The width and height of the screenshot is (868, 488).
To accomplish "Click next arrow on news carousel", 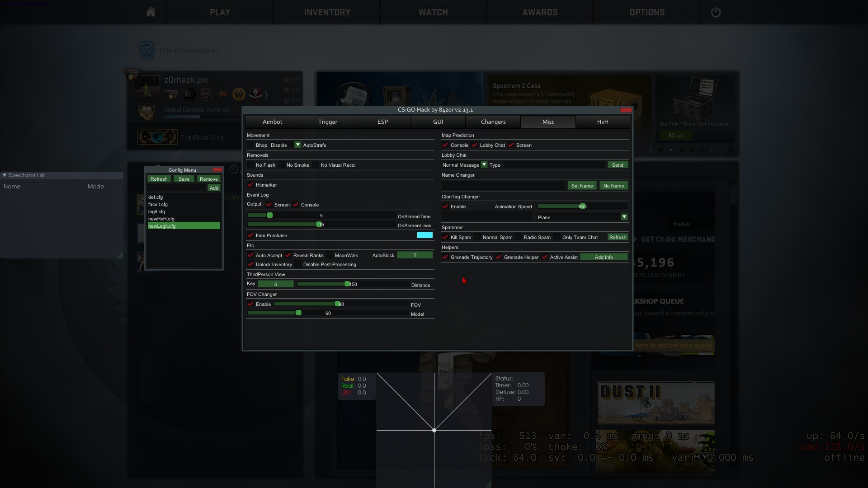I will 711,150.
